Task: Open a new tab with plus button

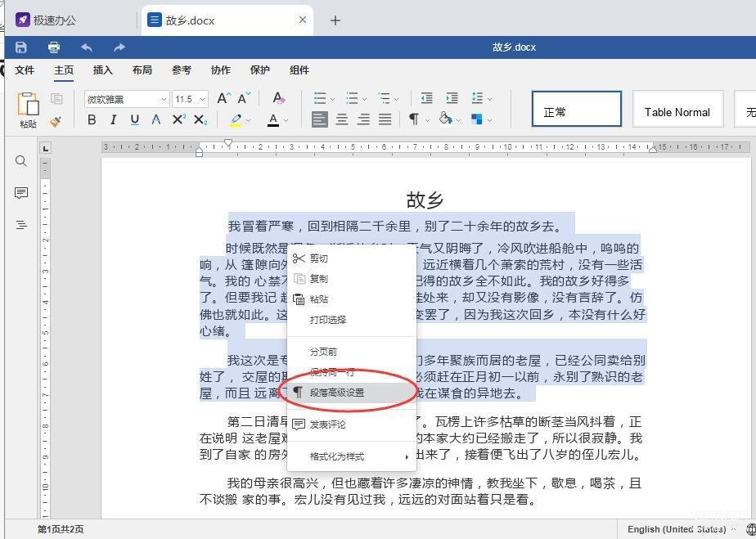Action: tap(335, 20)
